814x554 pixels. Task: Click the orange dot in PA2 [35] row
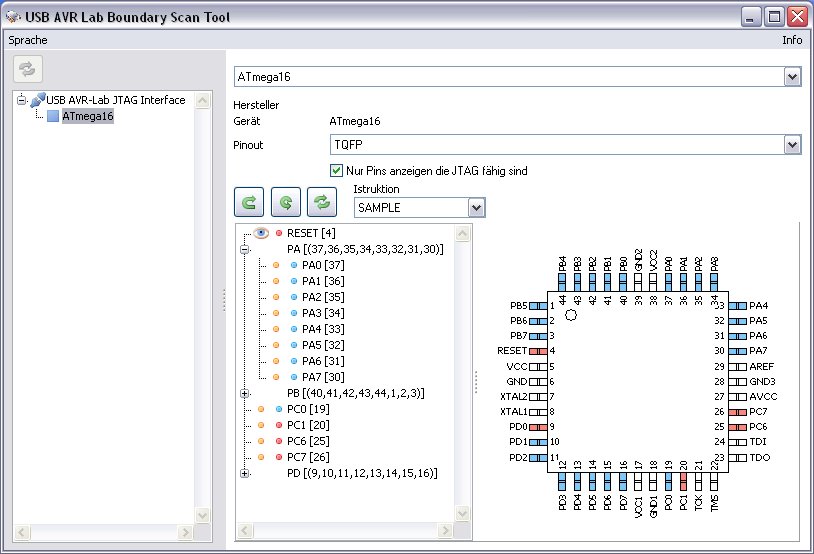tap(276, 298)
